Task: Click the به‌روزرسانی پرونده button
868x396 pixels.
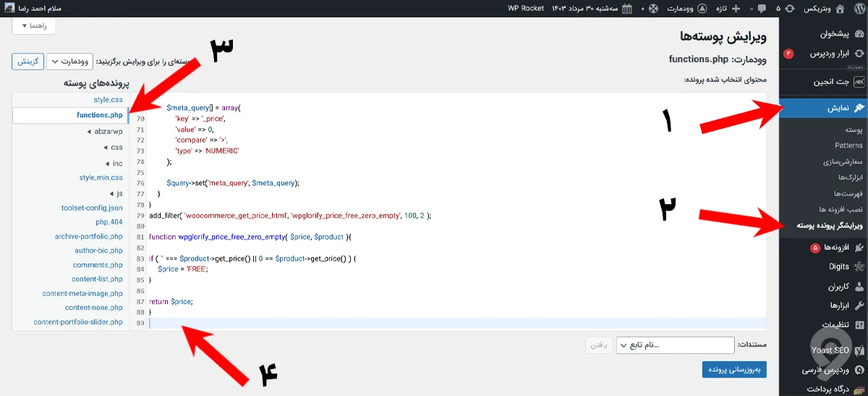Action: tap(733, 370)
